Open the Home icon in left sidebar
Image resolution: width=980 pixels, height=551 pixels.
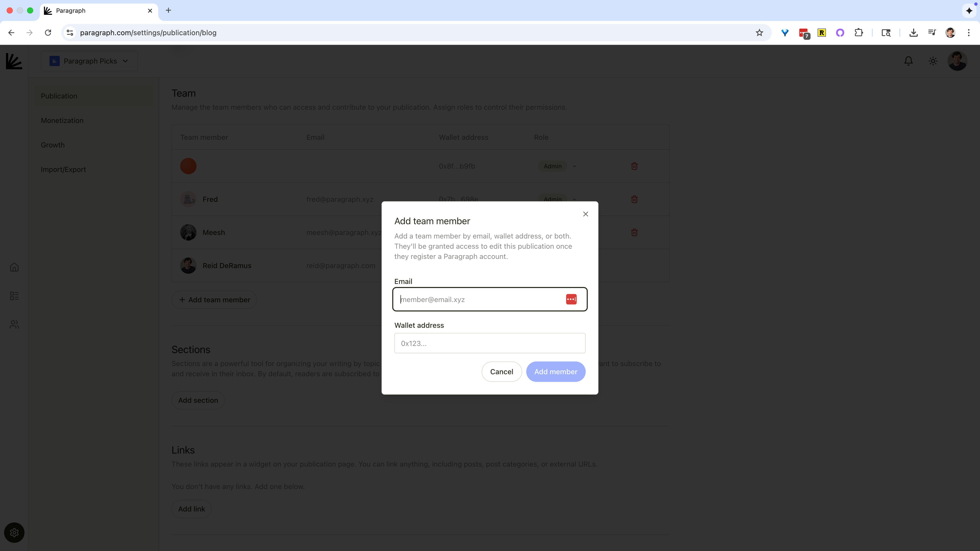[x=14, y=267]
